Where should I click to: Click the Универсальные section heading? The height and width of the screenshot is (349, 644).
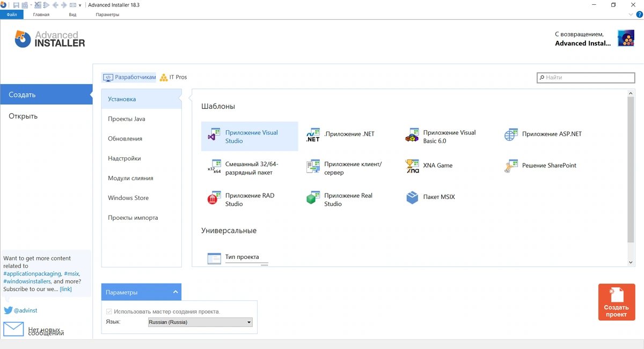(229, 231)
